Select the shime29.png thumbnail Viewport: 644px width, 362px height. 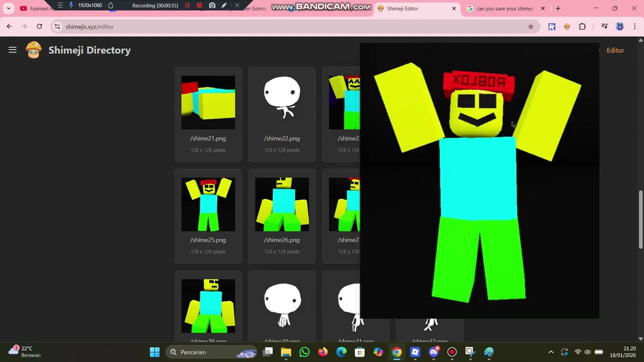[208, 306]
